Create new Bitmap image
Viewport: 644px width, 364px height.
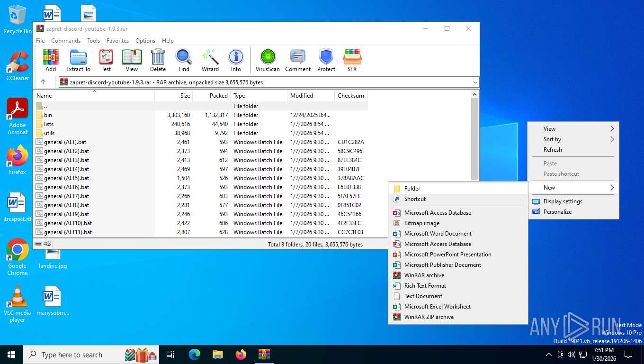coord(458,223)
